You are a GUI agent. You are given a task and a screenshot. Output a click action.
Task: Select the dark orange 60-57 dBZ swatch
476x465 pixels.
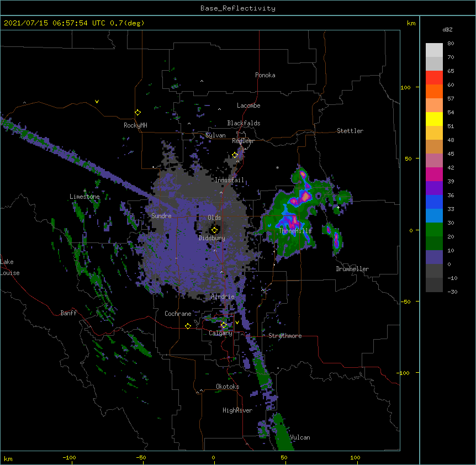[x=434, y=91]
